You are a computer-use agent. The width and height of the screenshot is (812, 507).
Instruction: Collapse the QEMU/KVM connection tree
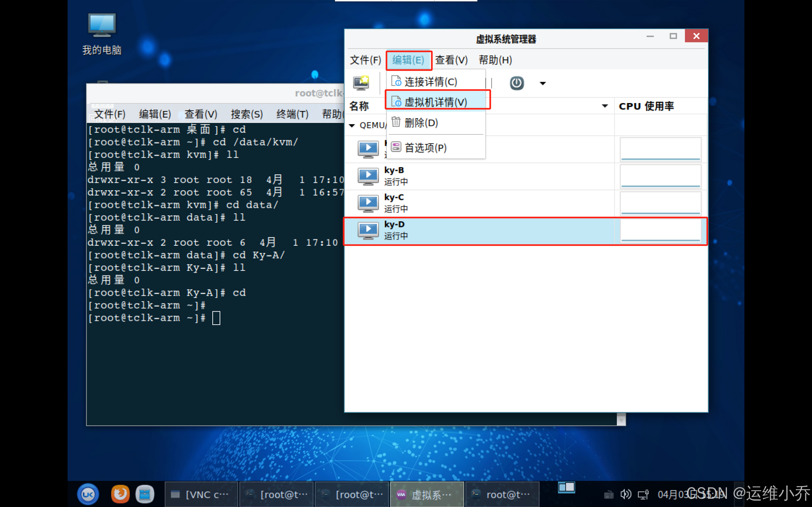pyautogui.click(x=352, y=126)
